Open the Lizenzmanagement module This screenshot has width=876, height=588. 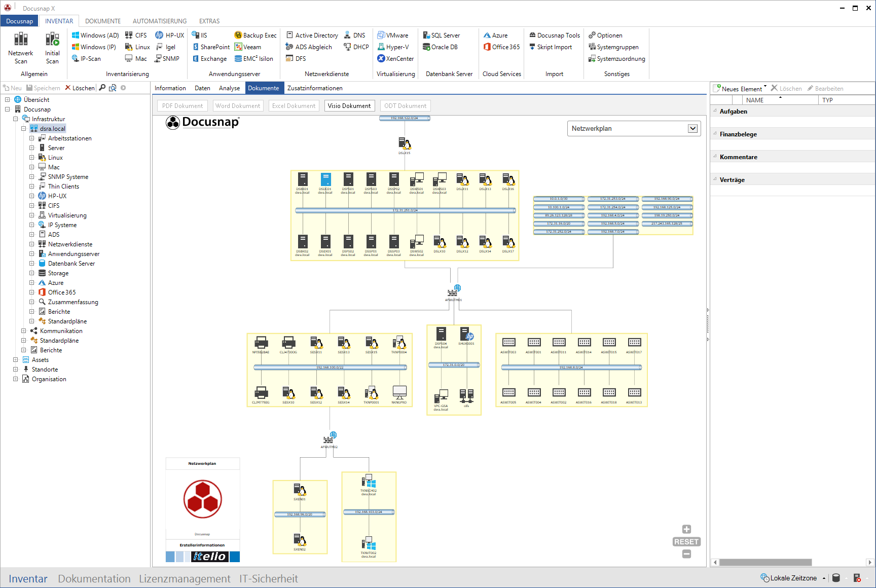tap(185, 578)
